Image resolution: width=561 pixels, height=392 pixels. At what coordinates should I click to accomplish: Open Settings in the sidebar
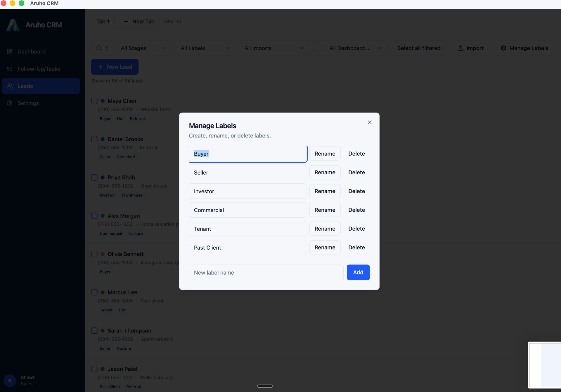41,103
